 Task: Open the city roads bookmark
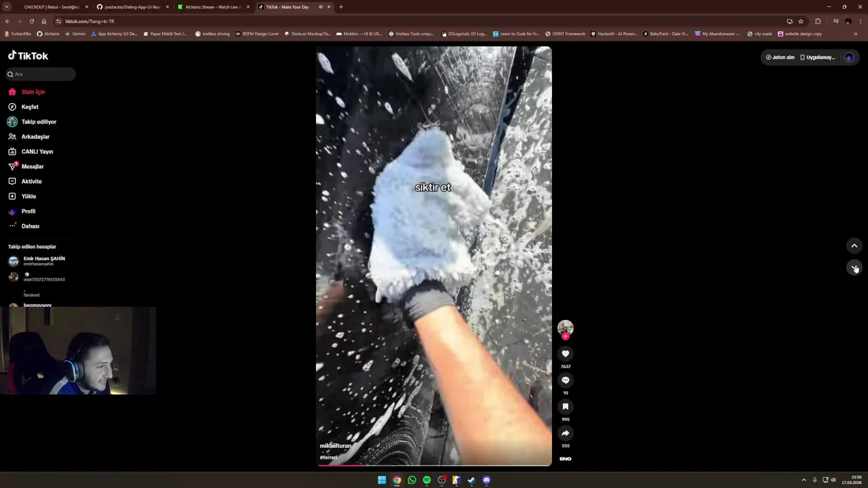pyautogui.click(x=759, y=33)
